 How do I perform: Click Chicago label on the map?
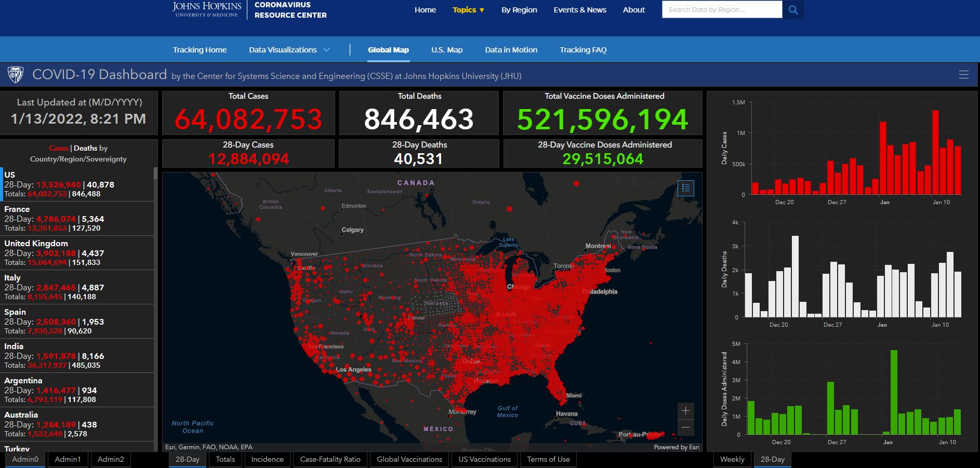coord(519,287)
